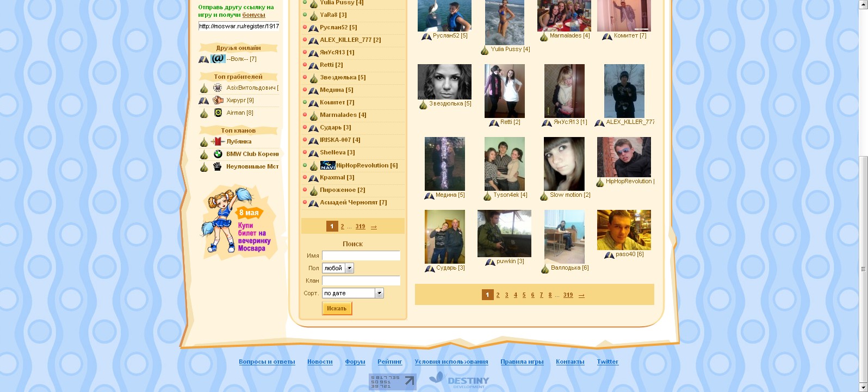Go to page 3 in the photo grid pagination
Screen dimensions: 868x392
coord(506,295)
